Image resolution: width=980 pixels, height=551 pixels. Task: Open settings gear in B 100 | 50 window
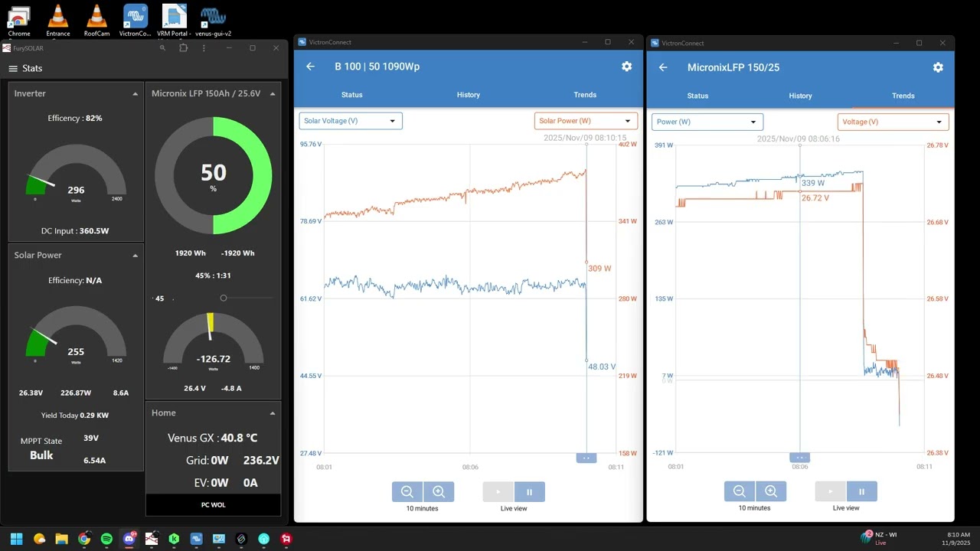627,67
